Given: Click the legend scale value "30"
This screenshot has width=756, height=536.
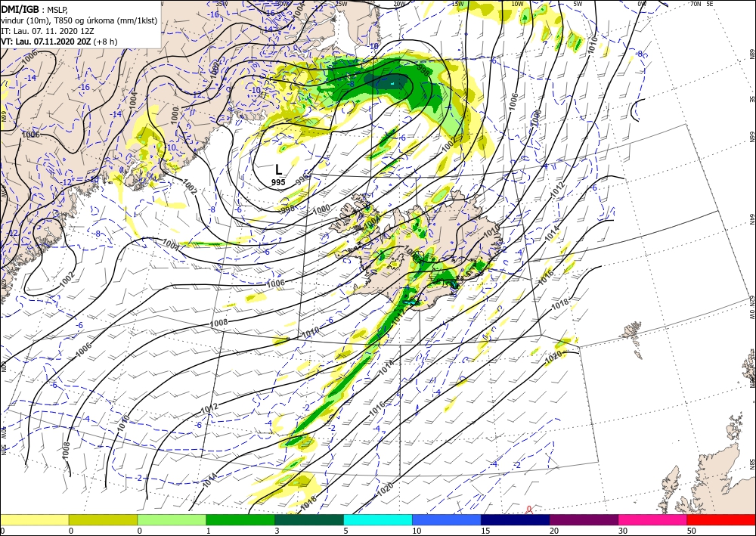Looking at the screenshot, I should [622, 531].
